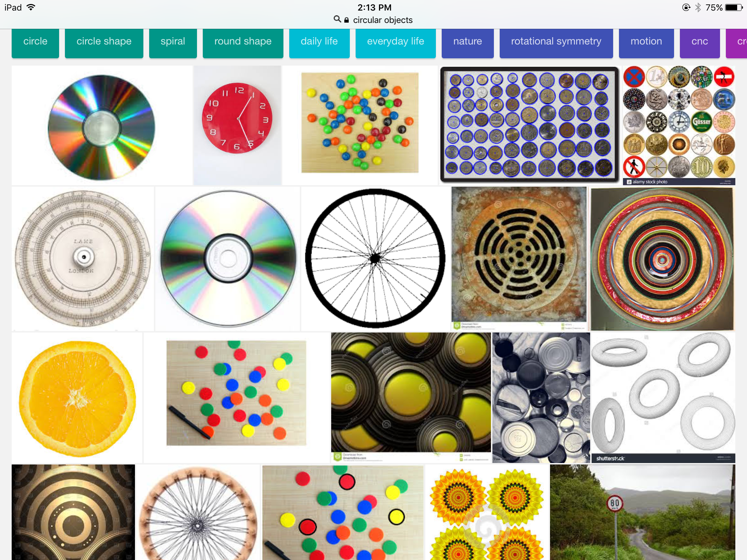
Task: Tap the Bluetooth status icon
Action: (x=698, y=7)
